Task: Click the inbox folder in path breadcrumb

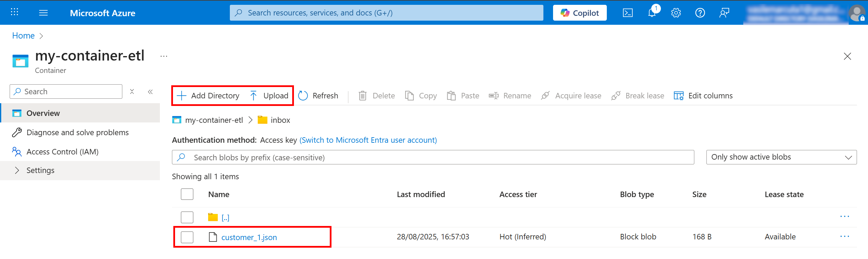Action: click(x=274, y=120)
